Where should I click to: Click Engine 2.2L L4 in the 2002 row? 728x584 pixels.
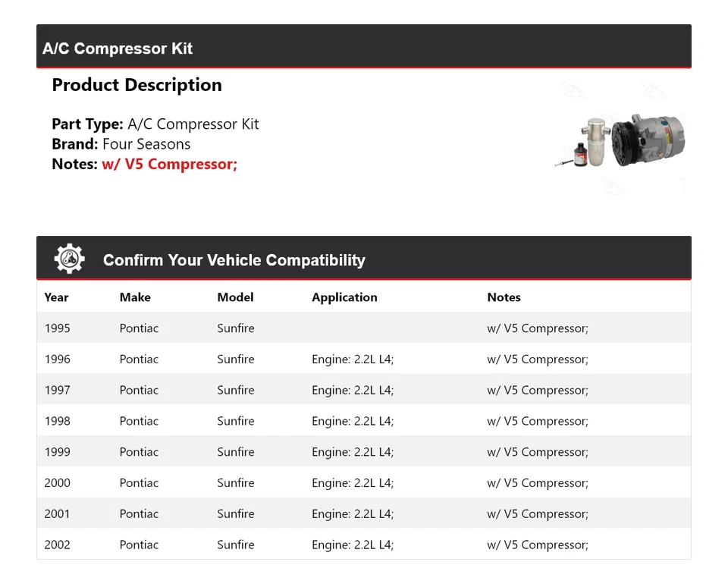pos(353,545)
